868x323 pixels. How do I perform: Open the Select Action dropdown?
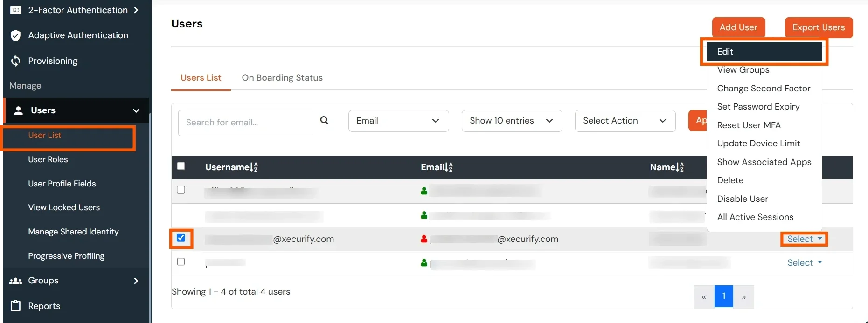coord(625,121)
